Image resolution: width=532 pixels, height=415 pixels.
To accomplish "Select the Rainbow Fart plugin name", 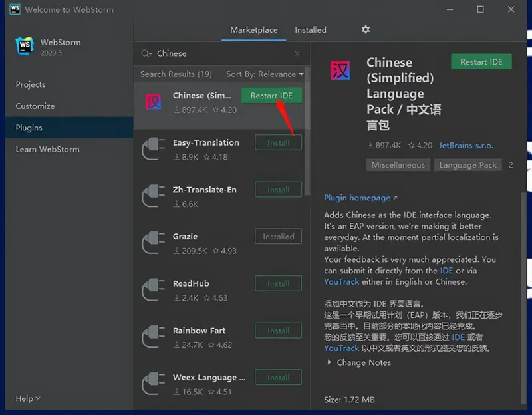I will click(x=199, y=331).
